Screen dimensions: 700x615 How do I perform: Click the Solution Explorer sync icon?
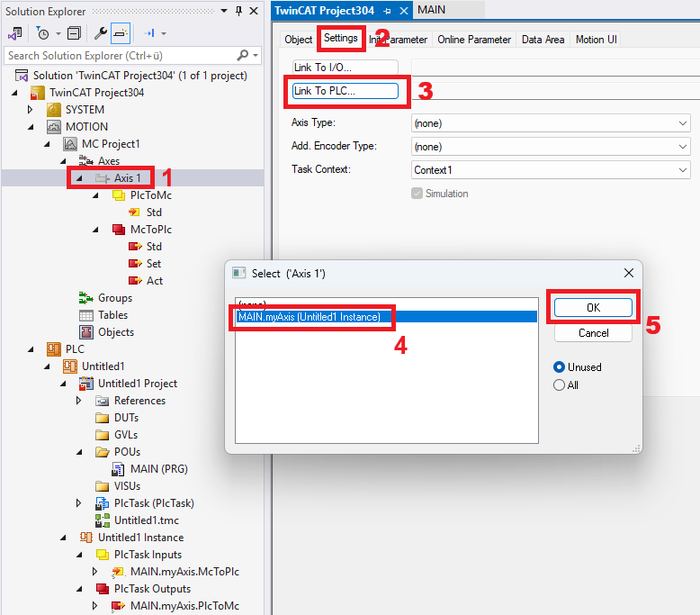[x=15, y=33]
